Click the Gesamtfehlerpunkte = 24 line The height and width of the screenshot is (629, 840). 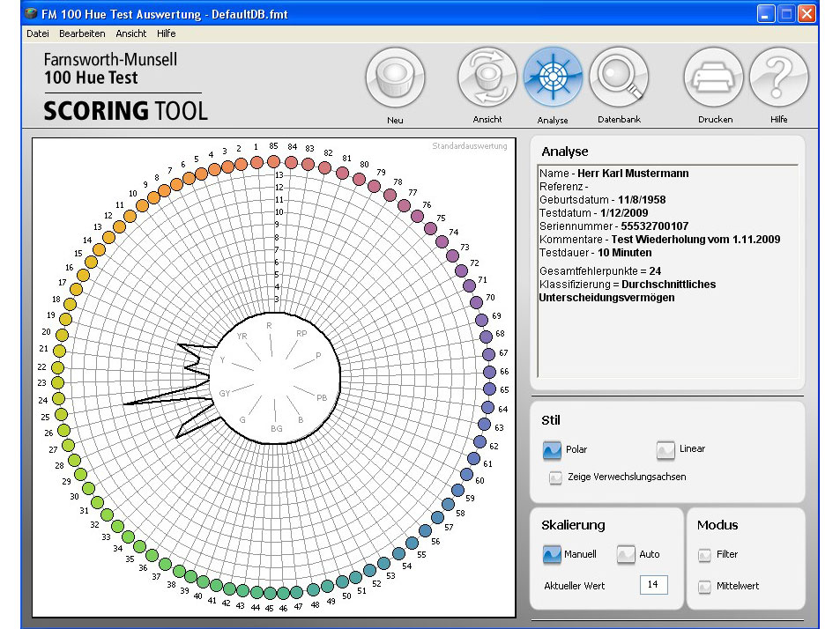pyautogui.click(x=600, y=271)
